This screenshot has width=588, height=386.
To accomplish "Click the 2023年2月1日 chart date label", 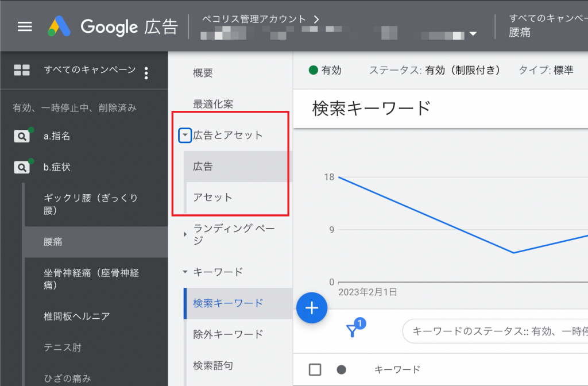I will pyautogui.click(x=368, y=292).
